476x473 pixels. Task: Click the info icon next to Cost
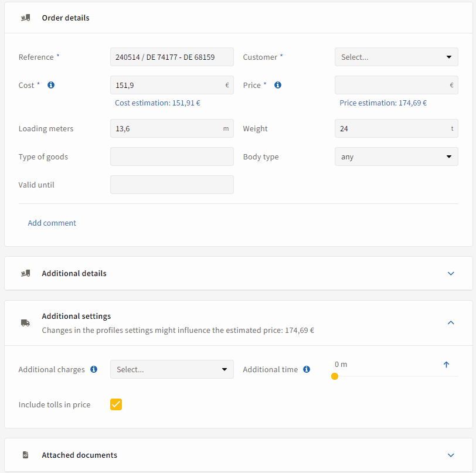(x=51, y=85)
